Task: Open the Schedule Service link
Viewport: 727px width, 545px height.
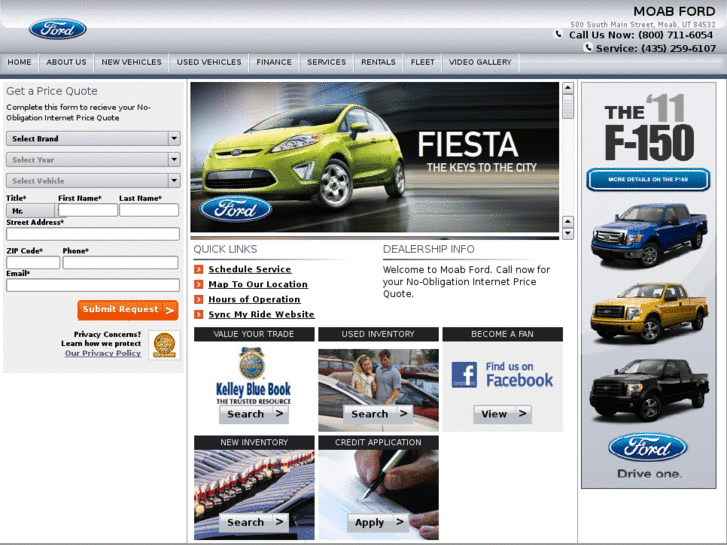Action: (250, 269)
